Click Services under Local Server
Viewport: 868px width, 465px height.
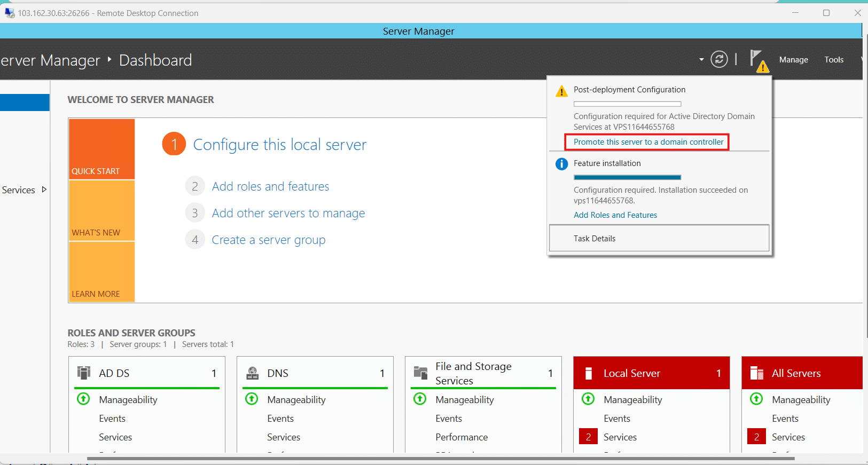620,437
